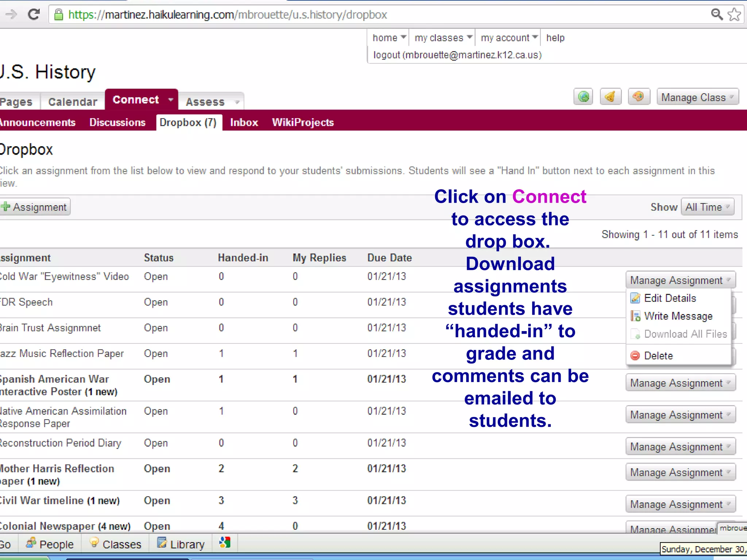747x560 pixels.
Task: Open Classes from the bottom bar
Action: click(x=115, y=544)
